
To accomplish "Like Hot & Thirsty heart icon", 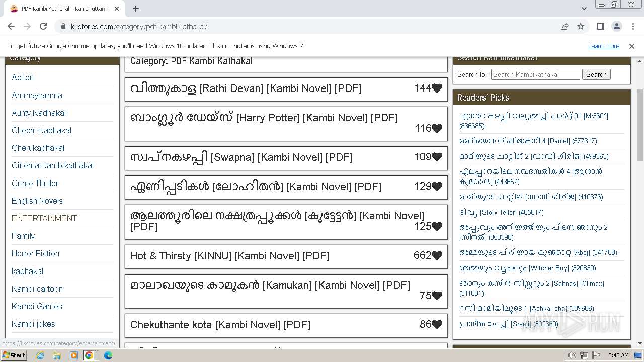I will 437,255.
